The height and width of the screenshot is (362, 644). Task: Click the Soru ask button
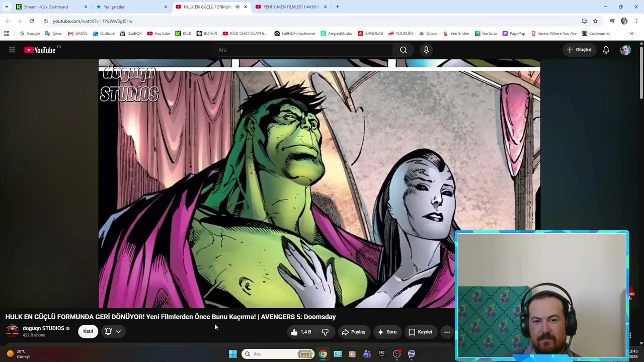click(387, 332)
